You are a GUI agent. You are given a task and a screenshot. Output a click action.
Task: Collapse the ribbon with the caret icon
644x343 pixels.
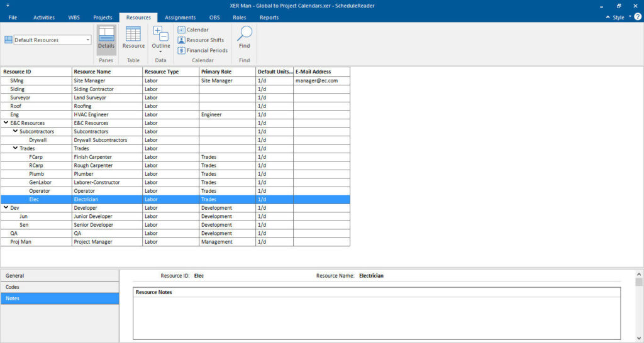608,17
